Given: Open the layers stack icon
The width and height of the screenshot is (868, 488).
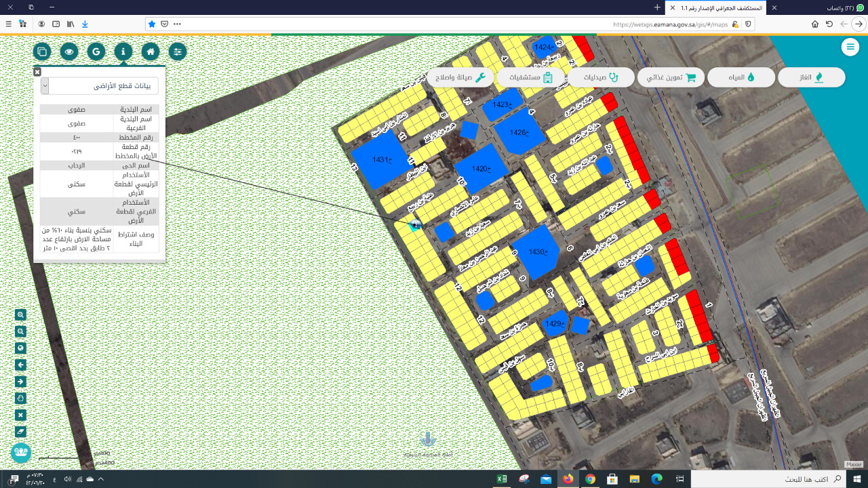Looking at the screenshot, I should click(41, 52).
